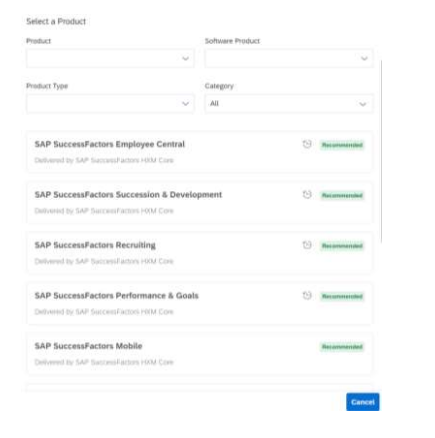
Task: Click 'Delivered by' text under Employee Central
Action: click(x=104, y=160)
